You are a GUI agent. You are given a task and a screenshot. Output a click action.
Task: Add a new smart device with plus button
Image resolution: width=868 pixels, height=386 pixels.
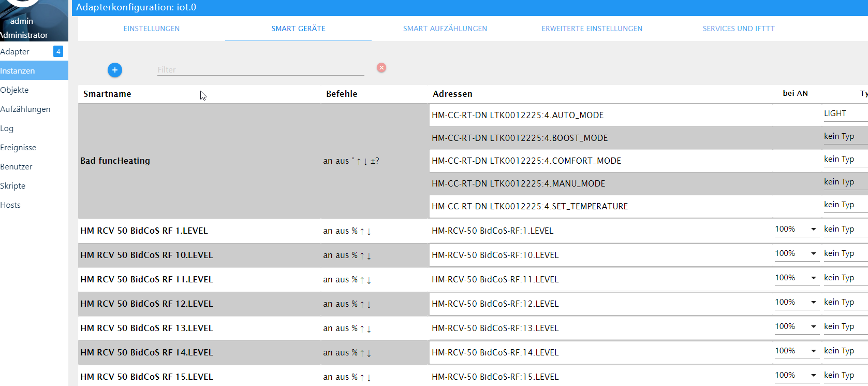point(115,70)
